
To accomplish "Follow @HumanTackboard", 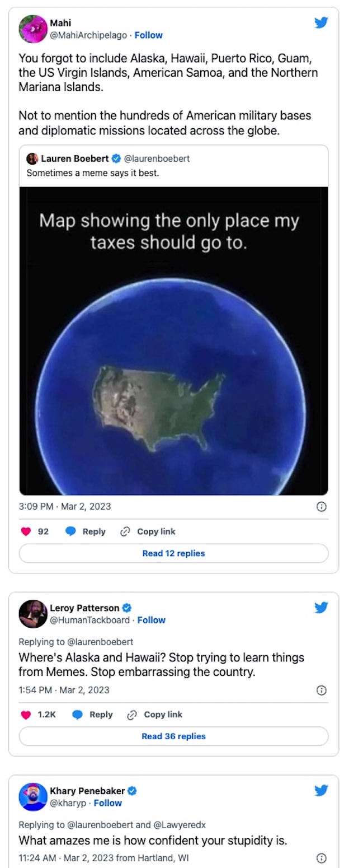I will (152, 620).
